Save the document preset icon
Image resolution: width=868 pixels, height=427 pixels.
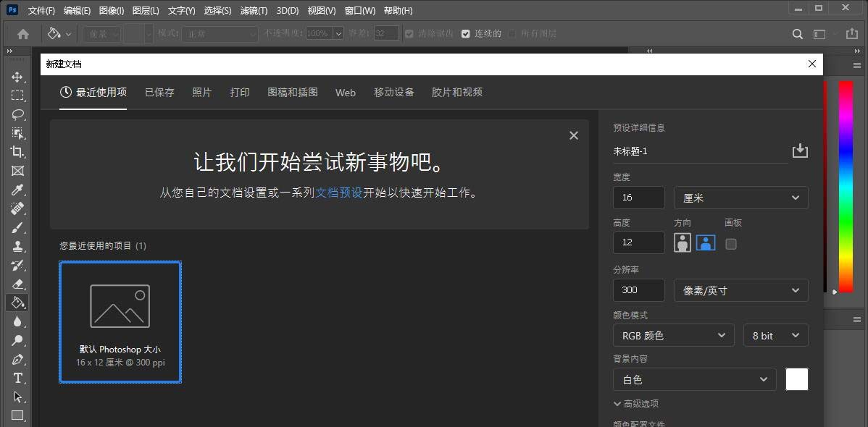point(800,151)
